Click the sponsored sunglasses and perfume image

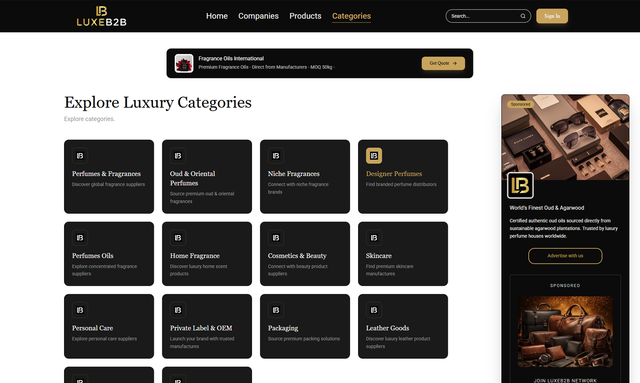coord(565,137)
